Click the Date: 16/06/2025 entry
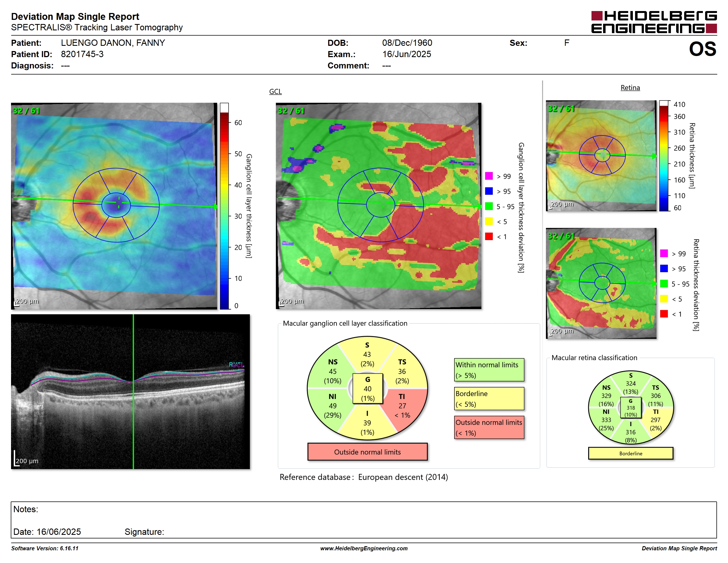Screen dimensions: 728x563 click(x=47, y=532)
